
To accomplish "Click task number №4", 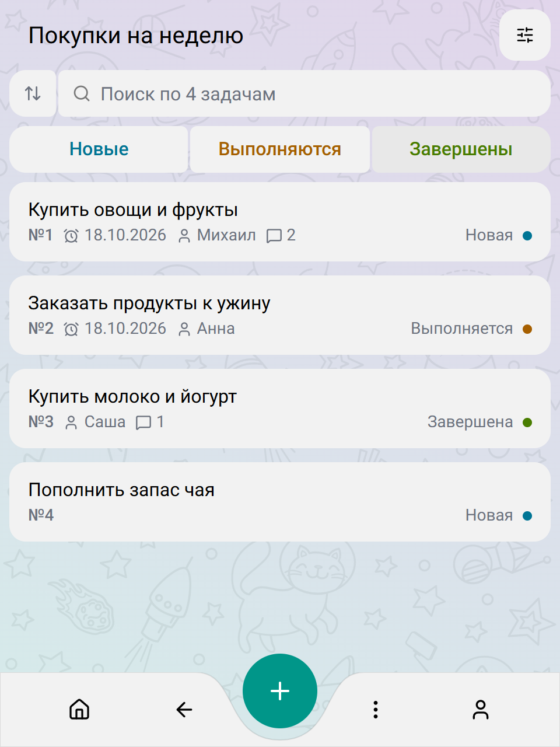I will pyautogui.click(x=41, y=515).
